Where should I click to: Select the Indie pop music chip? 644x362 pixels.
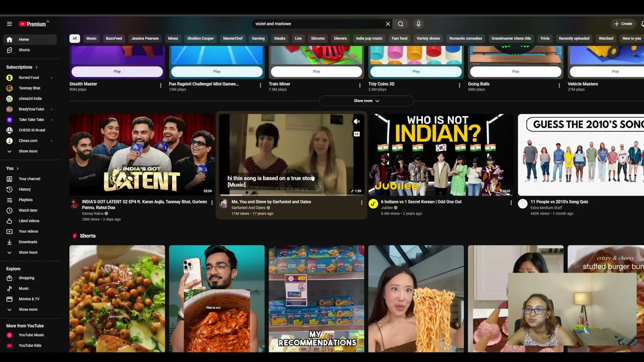[369, 38]
